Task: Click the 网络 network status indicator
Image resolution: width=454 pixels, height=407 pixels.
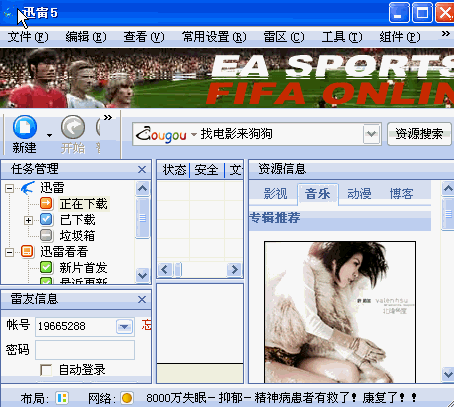Action: click(127, 398)
